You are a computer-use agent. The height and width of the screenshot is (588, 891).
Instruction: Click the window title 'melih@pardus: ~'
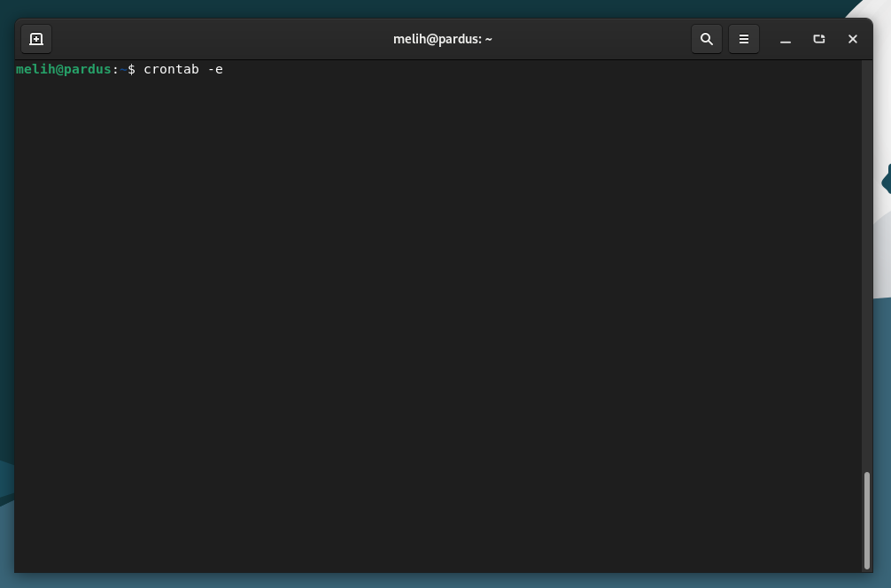(443, 39)
